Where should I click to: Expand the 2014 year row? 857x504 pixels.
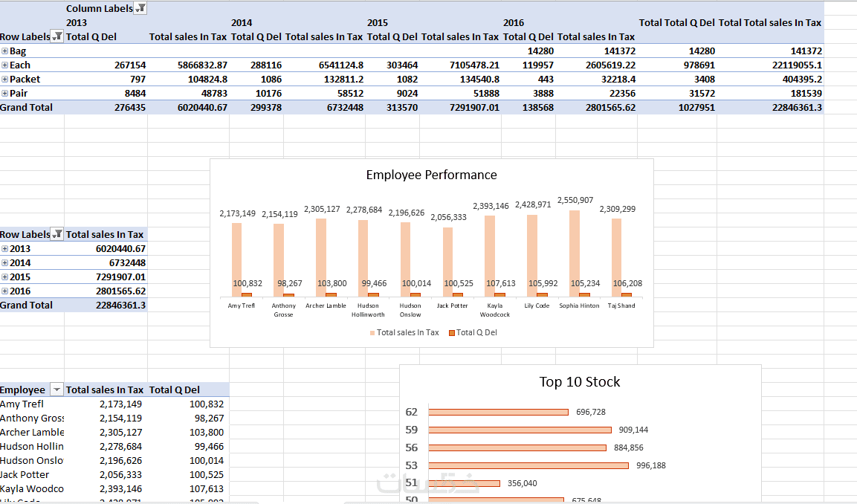tap(5, 263)
